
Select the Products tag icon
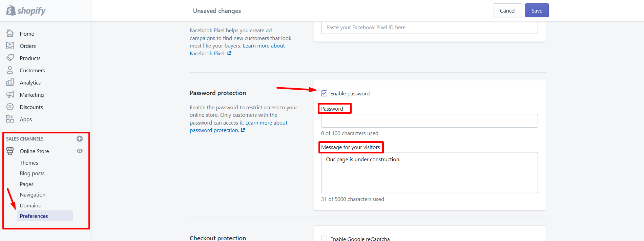click(10, 58)
